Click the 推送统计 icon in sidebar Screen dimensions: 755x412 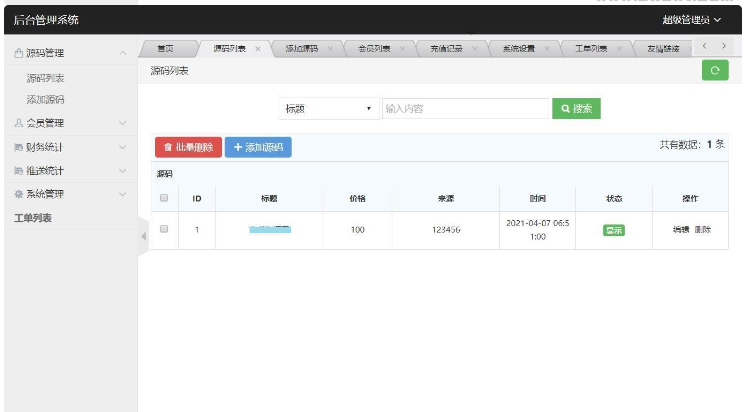19,171
